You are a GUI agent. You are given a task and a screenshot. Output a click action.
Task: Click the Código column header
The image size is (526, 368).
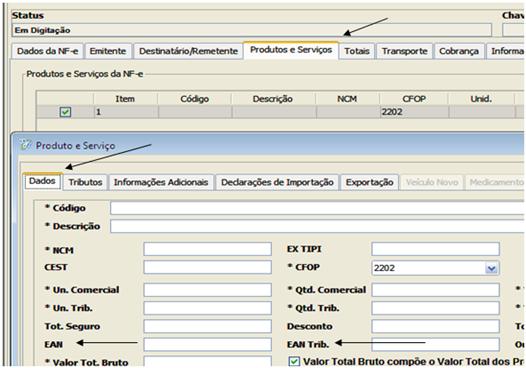[195, 99]
